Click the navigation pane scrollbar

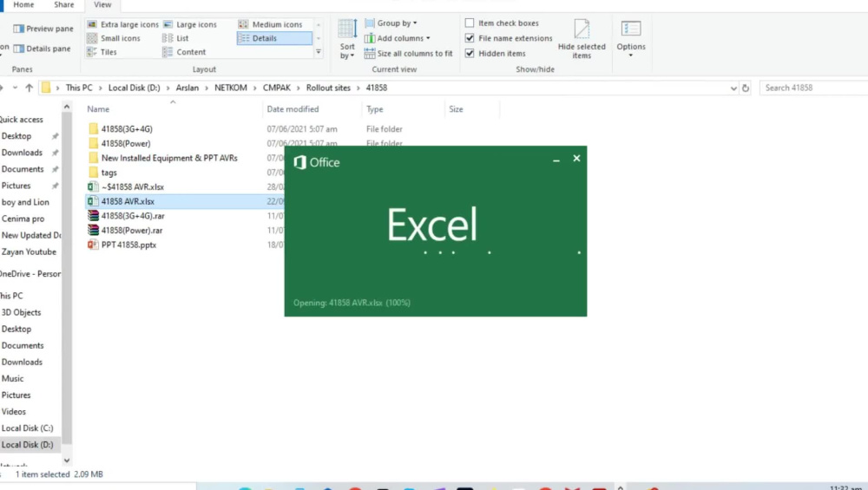(67, 277)
